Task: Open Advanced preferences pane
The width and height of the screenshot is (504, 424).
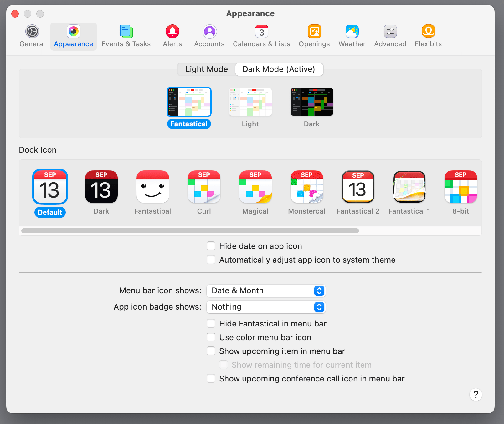Action: (390, 36)
